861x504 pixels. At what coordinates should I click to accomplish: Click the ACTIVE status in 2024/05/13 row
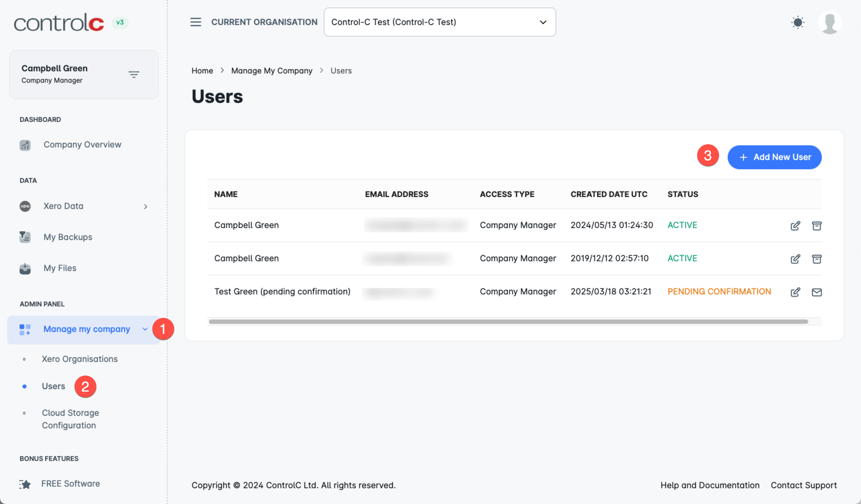[x=682, y=225]
